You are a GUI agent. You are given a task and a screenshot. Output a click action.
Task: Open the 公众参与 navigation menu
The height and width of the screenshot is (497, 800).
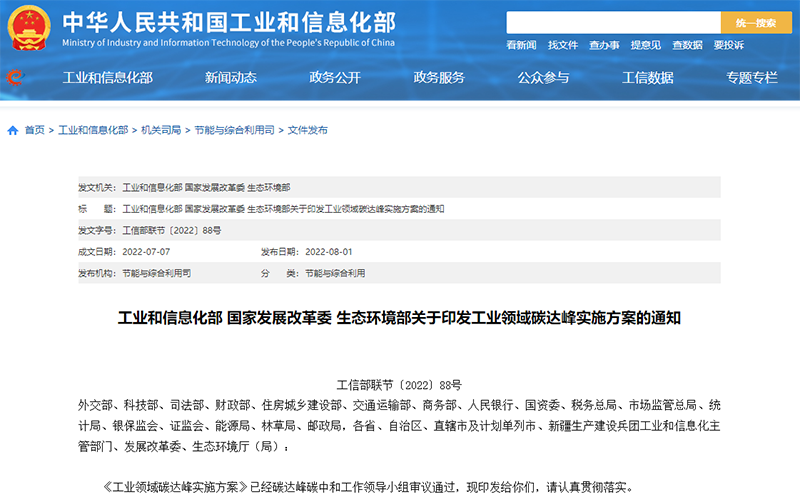(543, 78)
